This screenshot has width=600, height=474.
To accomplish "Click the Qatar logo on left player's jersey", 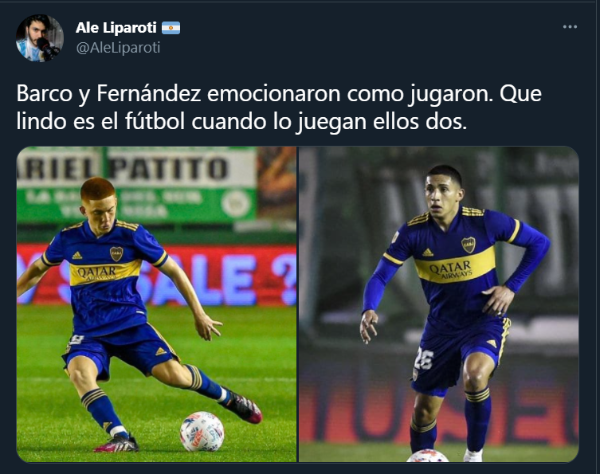I will point(97,273).
